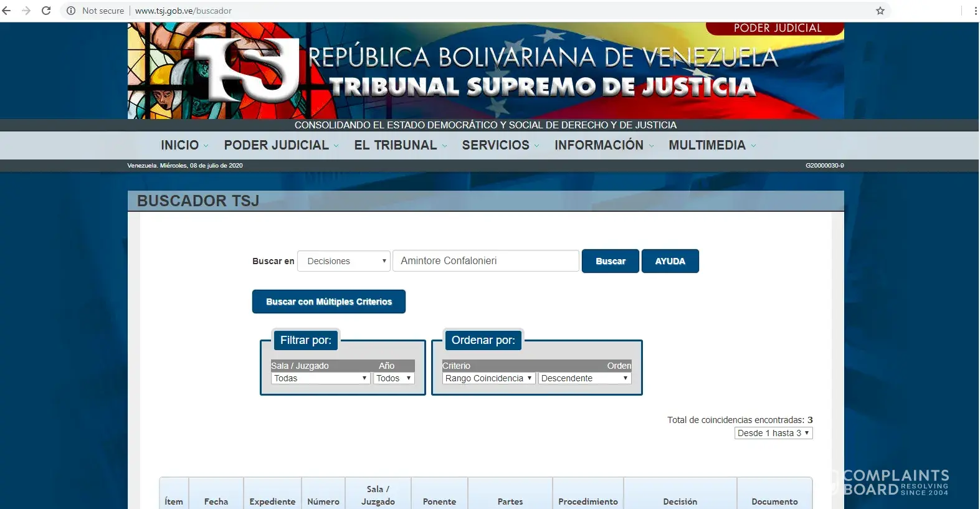Open the 'Buscar en' Decisiones dropdown
Screen dimensions: 980x509
tap(344, 261)
